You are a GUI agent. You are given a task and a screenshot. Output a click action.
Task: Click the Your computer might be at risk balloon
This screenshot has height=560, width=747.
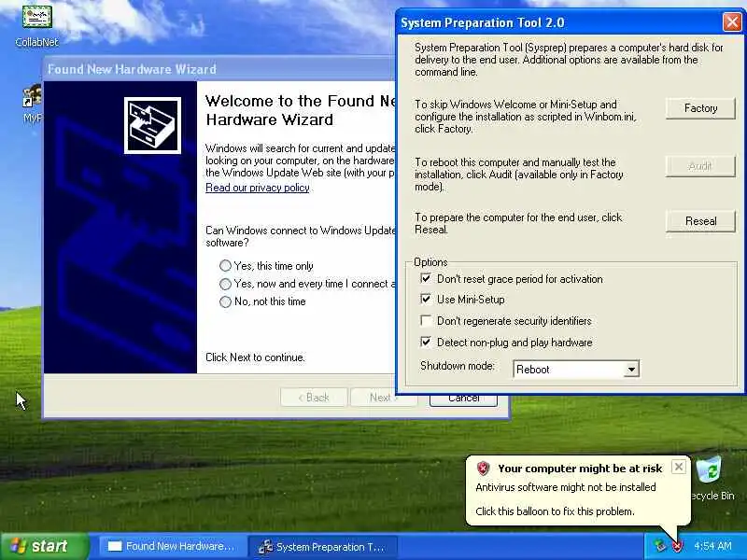coord(578,491)
